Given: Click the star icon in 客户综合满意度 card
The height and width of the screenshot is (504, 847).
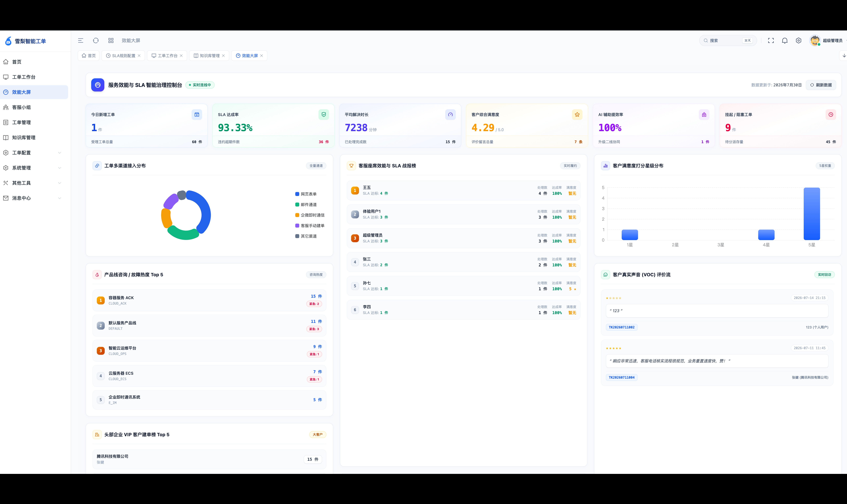Looking at the screenshot, I should point(577,115).
